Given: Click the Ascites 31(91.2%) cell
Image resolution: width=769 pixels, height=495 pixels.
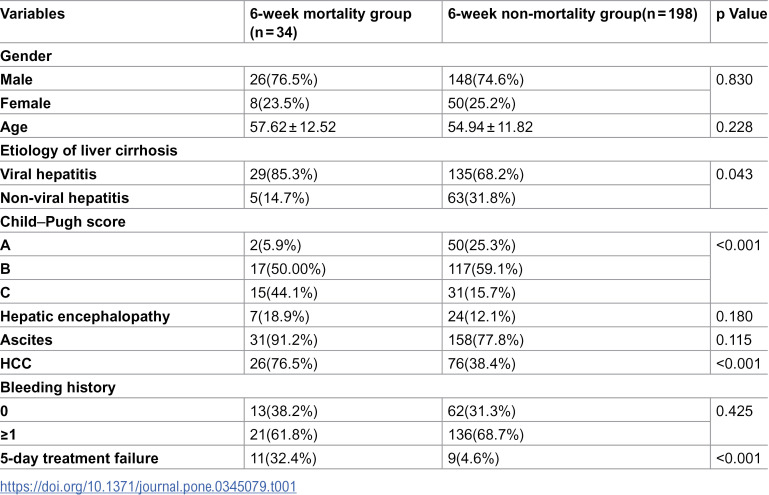Looking at the screenshot, I should coord(283,340).
